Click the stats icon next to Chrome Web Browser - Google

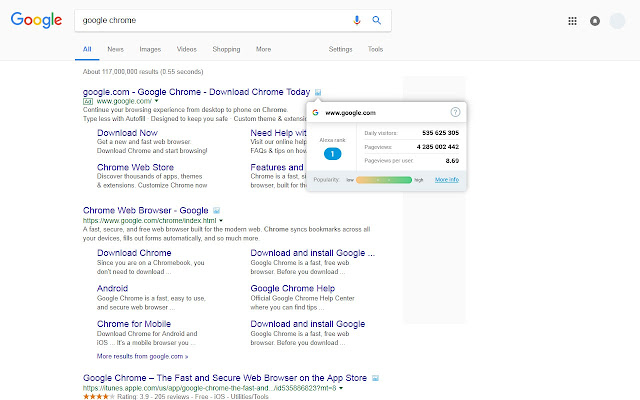(x=216, y=211)
